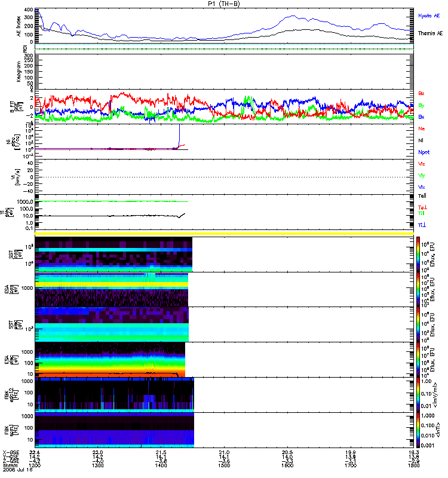Viewport: 448px width, 478px height.
Task: Click the "300" tick on the Keogram axis
Action: click(x=29, y=56)
